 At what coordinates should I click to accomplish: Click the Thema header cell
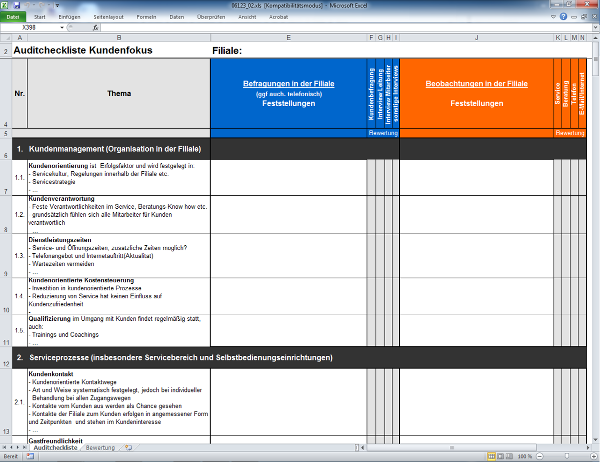(119, 93)
